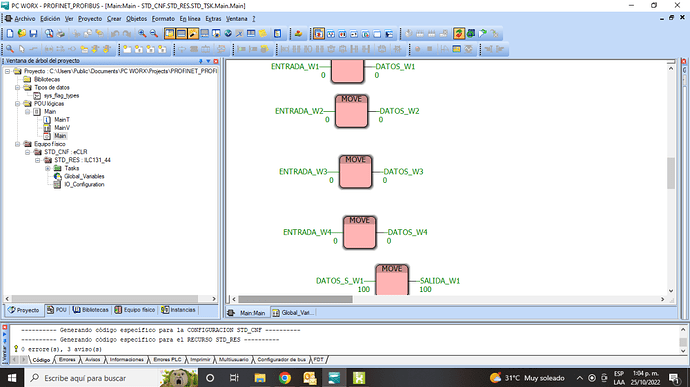Click the Undo arrow icon

pos(115,33)
